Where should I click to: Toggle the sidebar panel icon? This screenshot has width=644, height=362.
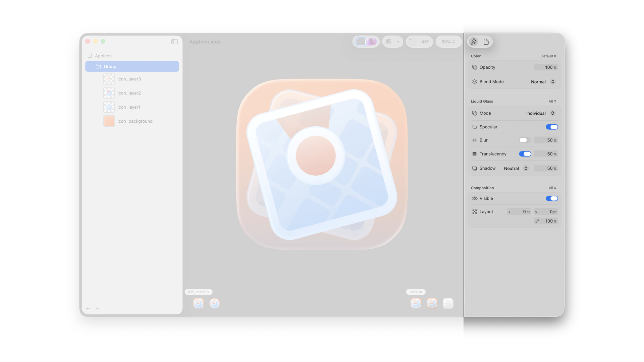(x=174, y=42)
